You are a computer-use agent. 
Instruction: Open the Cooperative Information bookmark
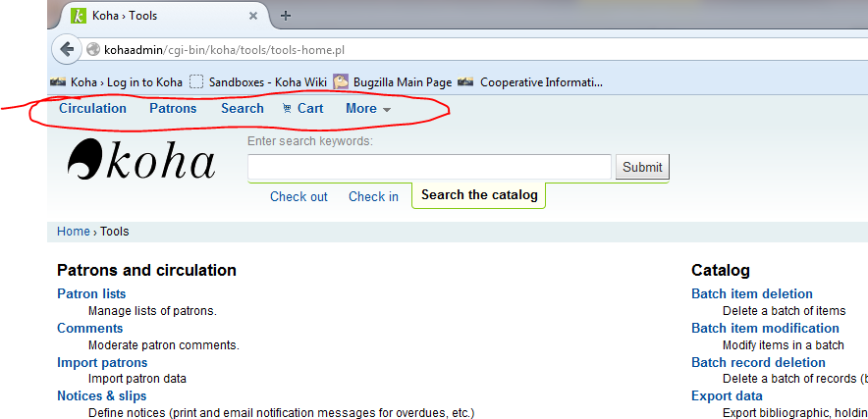[x=540, y=82]
